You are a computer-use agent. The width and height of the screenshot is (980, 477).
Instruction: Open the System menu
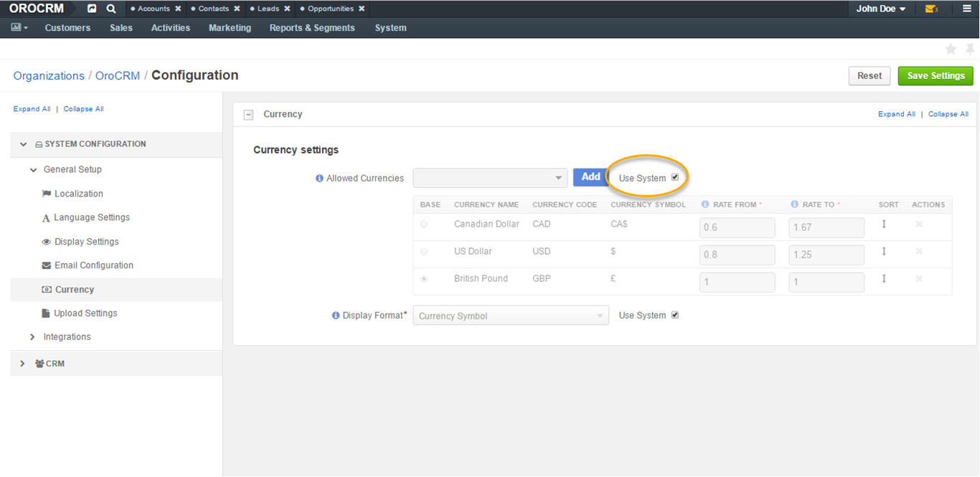[391, 28]
